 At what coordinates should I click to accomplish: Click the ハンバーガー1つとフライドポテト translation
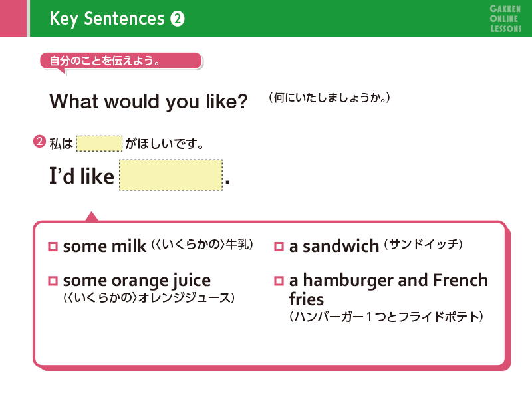(x=386, y=317)
